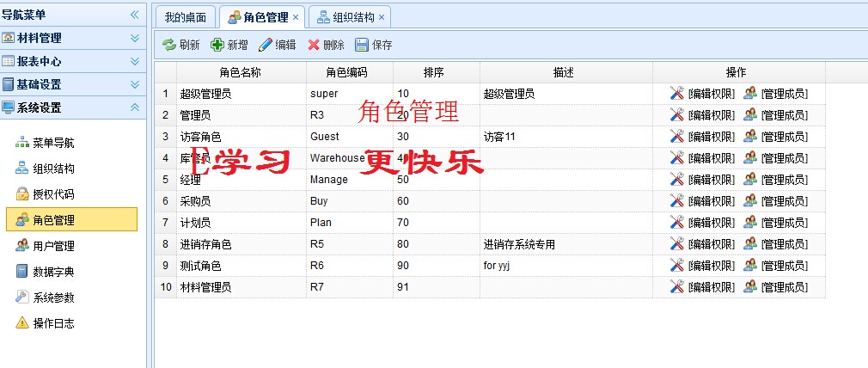Click 管理成员 people icon for 访客角色 row
The height and width of the screenshot is (368, 868).
(750, 136)
